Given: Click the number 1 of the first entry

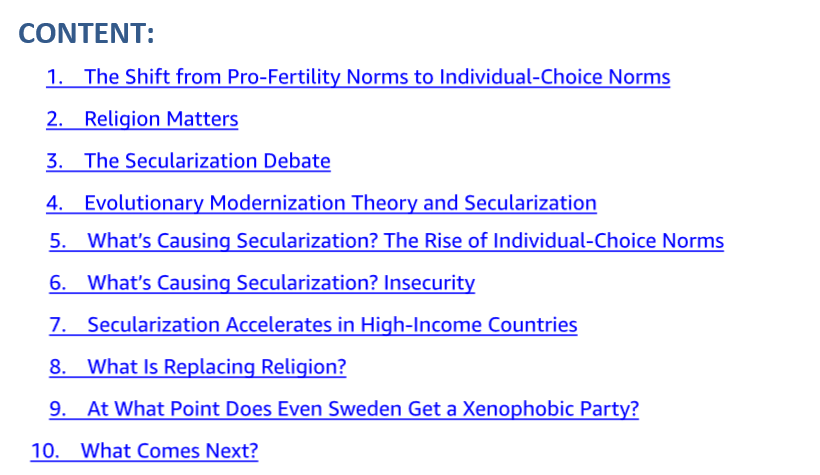Looking at the screenshot, I should 54,77.
